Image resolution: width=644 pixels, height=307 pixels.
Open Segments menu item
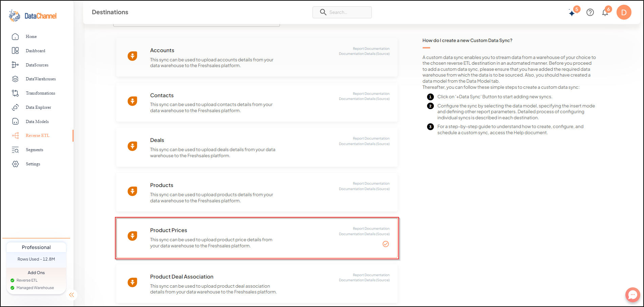click(x=35, y=150)
